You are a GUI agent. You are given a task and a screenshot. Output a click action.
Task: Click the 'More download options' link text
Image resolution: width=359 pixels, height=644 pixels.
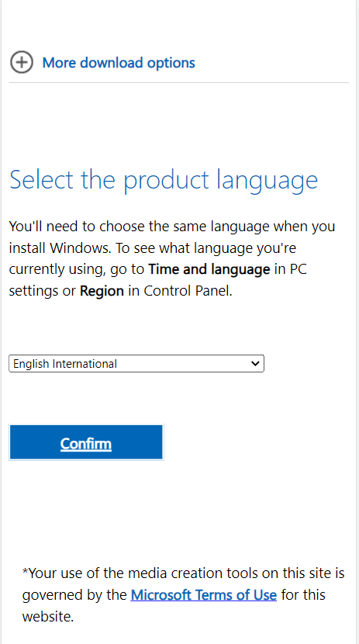point(119,62)
